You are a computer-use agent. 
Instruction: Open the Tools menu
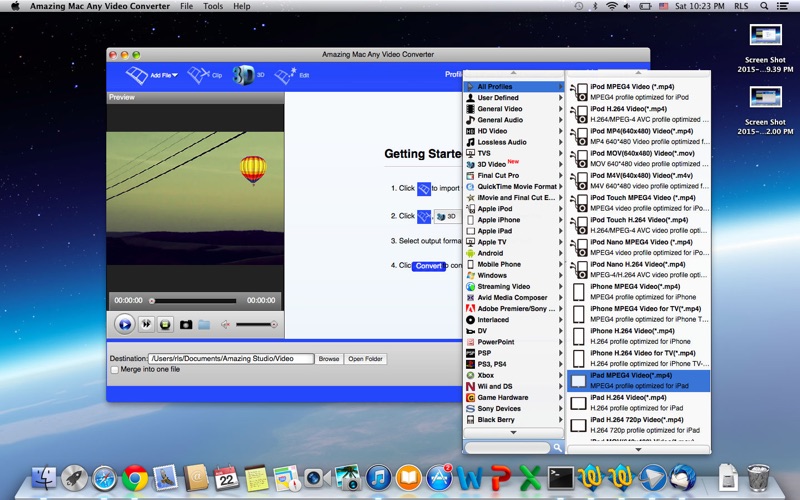click(213, 6)
